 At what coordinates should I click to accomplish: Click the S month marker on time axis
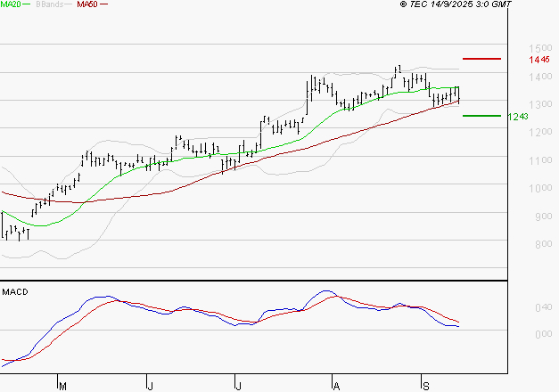425,386
